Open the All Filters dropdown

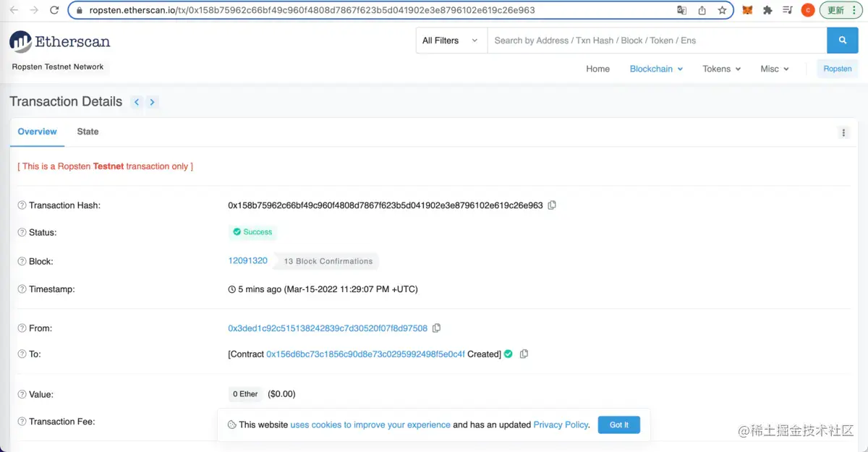tap(451, 40)
